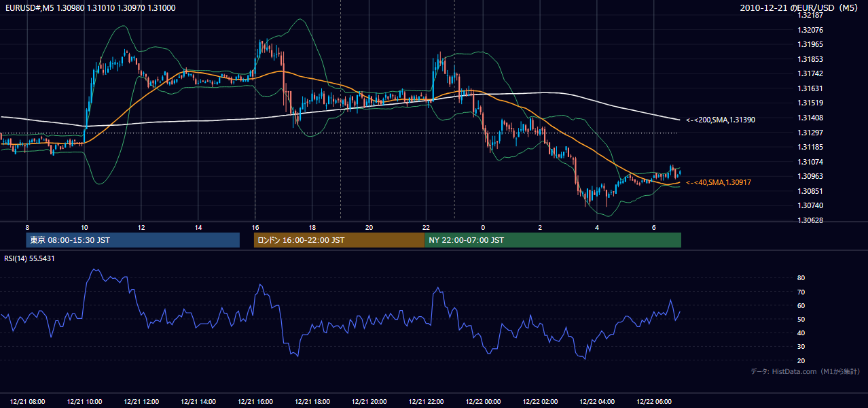Click the date label 12/21 10:00

coord(85,401)
